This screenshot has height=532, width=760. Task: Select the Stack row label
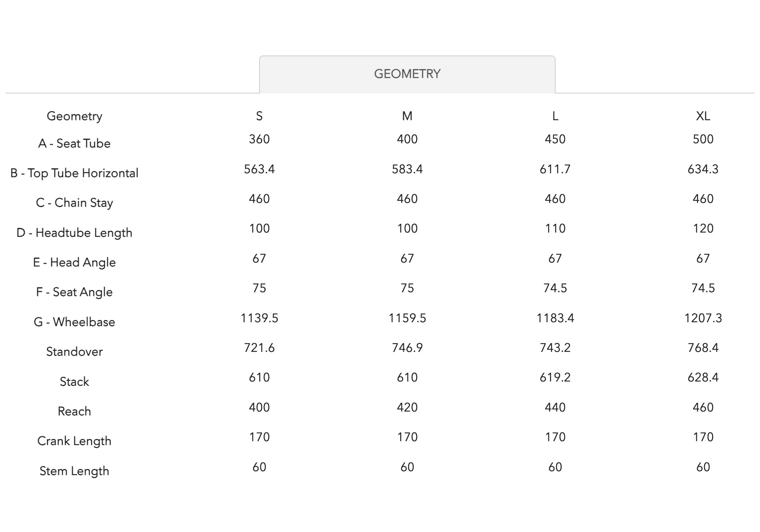coord(74,382)
